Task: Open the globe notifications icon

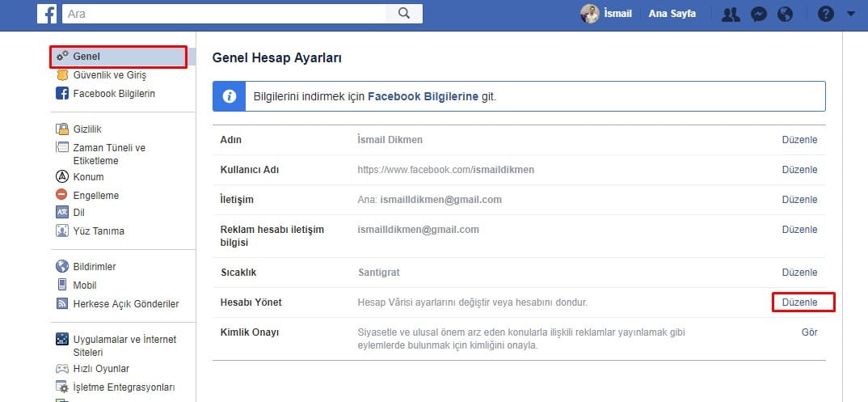Action: (x=785, y=14)
